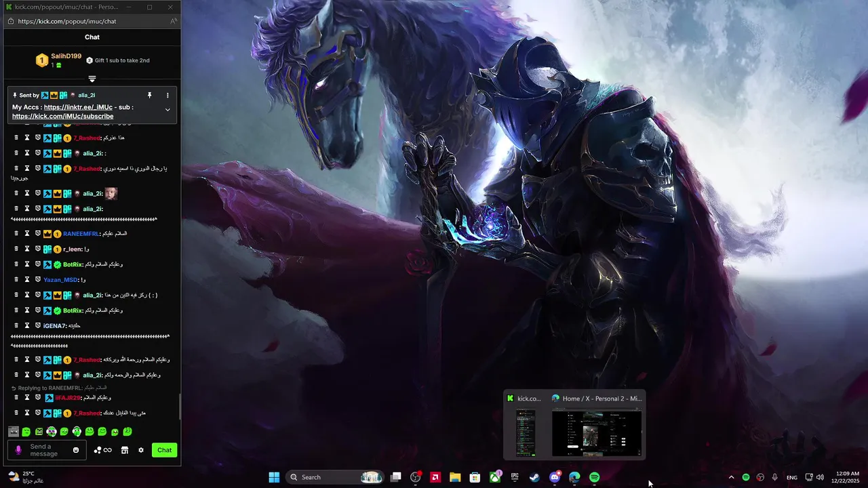This screenshot has width=868, height=488.
Task: Open the weather widget showing 25°C
Action: click(26, 477)
